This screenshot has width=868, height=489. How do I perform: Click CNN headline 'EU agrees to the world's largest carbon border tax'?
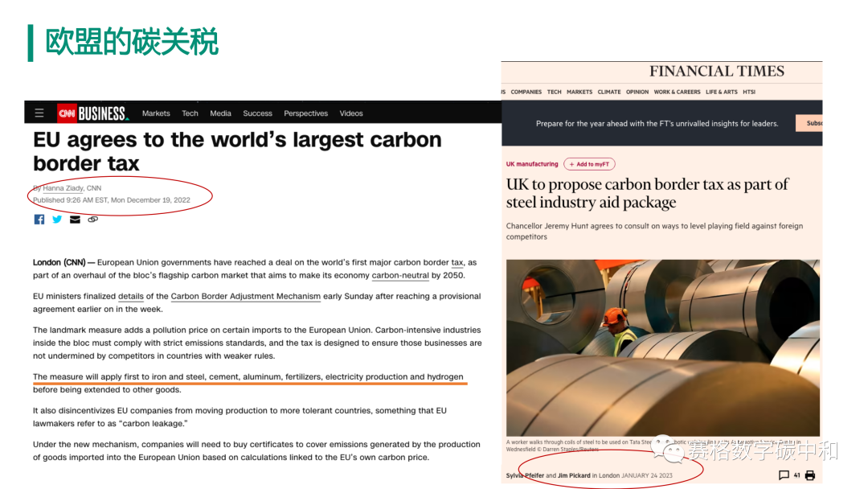pos(237,151)
